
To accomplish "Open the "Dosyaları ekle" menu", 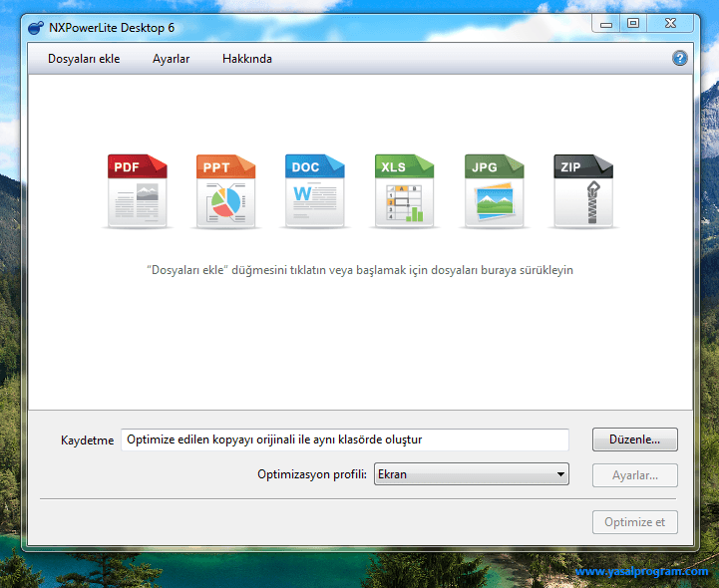I will [84, 59].
